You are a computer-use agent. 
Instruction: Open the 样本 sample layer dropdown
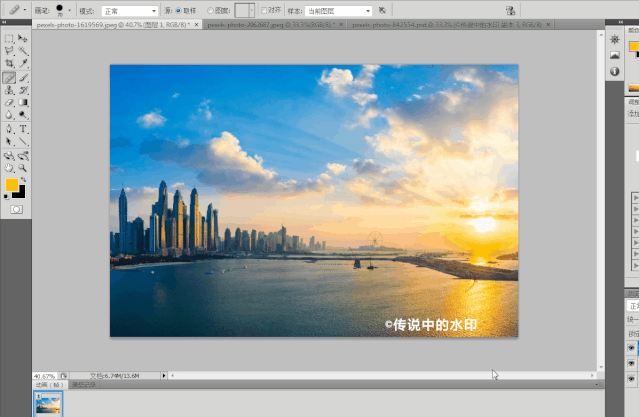[x=339, y=10]
